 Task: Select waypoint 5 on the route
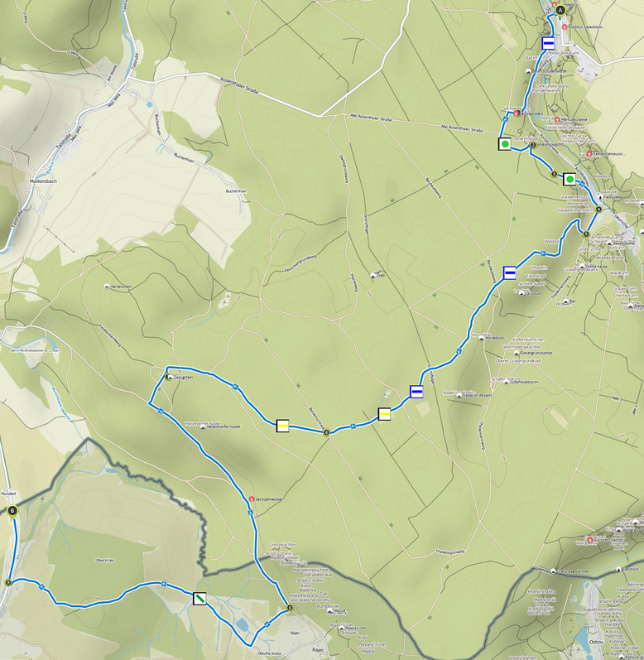(586, 234)
